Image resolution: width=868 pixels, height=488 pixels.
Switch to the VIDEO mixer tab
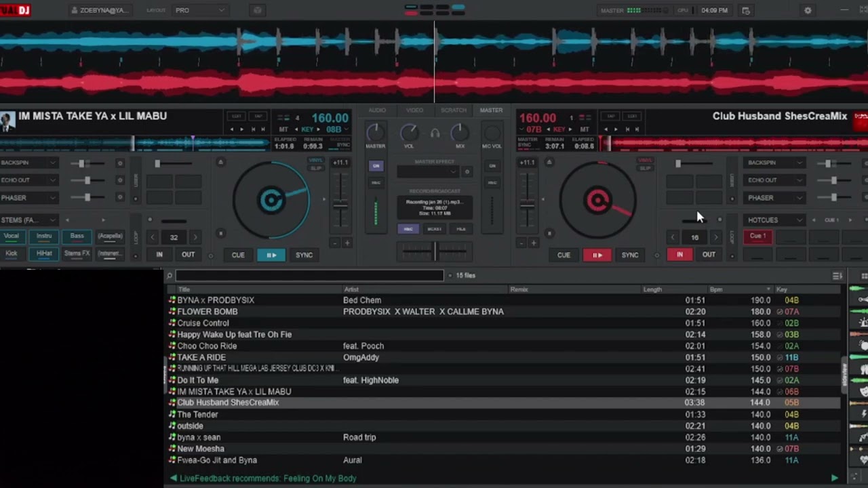414,110
